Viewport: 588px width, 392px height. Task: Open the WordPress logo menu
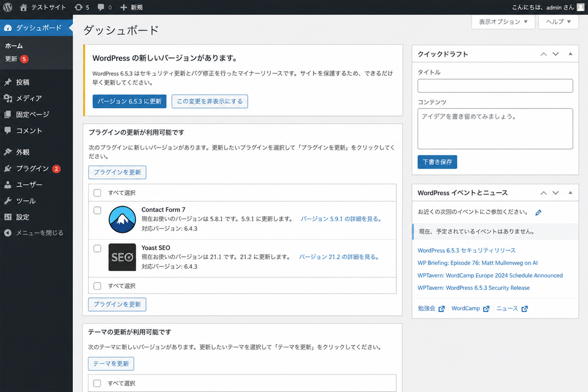[x=8, y=7]
